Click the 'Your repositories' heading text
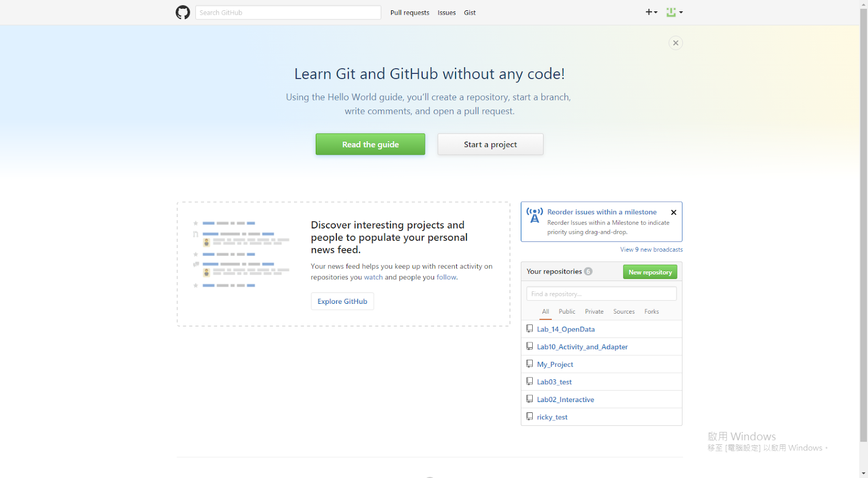The width and height of the screenshot is (868, 478). pyautogui.click(x=554, y=271)
